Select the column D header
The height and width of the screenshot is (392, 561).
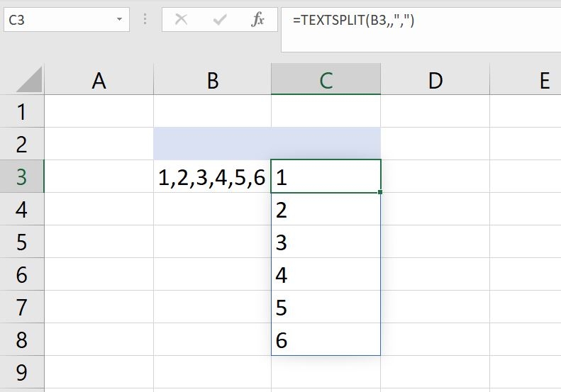(435, 79)
